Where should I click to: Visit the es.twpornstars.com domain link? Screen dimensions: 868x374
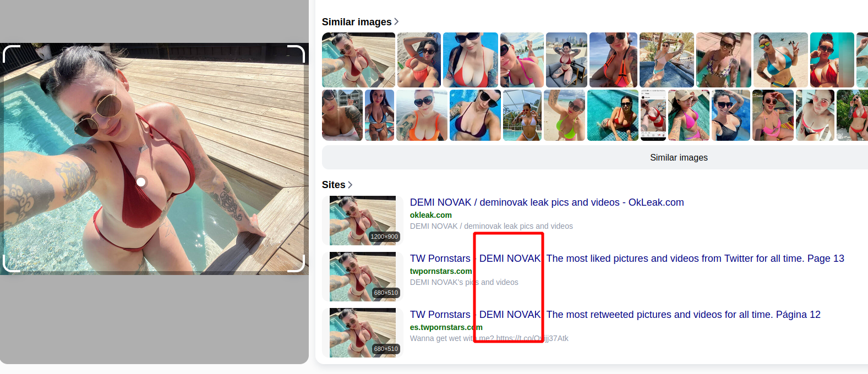446,327
